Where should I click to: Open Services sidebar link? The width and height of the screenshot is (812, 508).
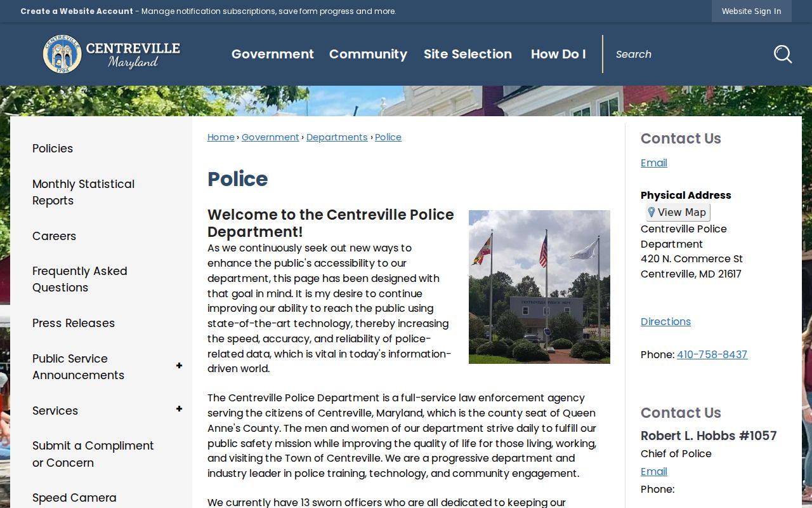coord(55,410)
